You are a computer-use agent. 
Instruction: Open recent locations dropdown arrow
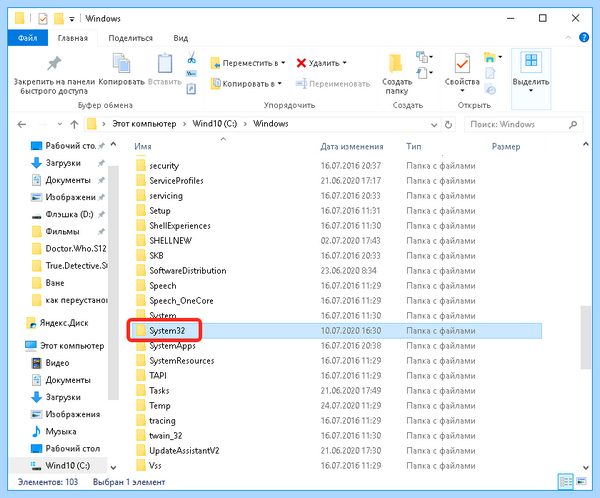59,124
